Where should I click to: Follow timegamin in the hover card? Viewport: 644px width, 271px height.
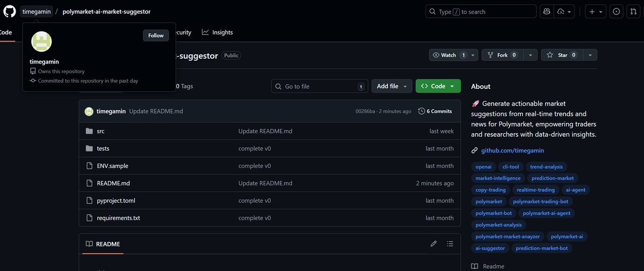click(x=156, y=35)
